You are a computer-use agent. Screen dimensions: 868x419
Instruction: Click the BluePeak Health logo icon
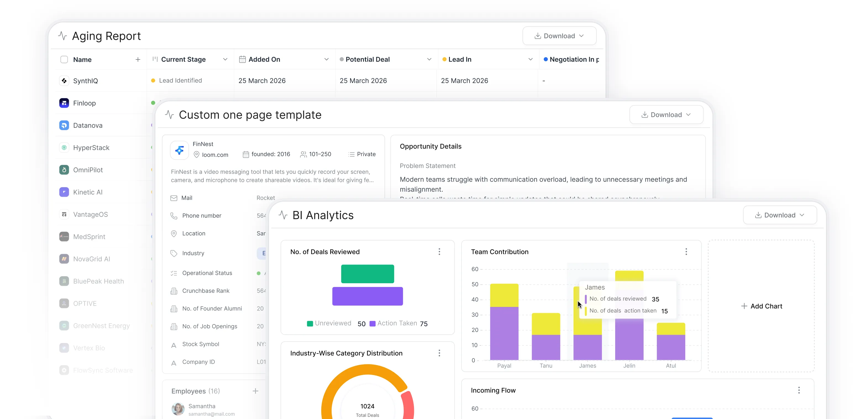point(64,281)
